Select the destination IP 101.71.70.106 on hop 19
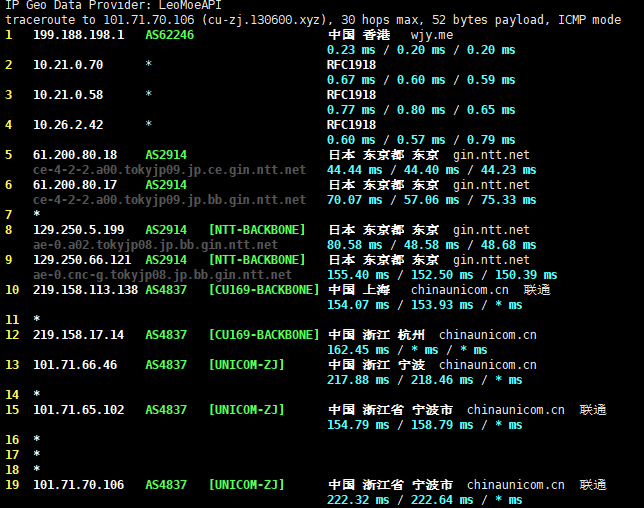 tap(78, 485)
